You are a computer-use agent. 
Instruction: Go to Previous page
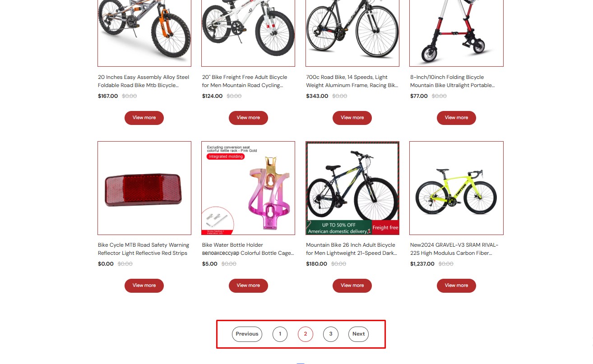247,334
